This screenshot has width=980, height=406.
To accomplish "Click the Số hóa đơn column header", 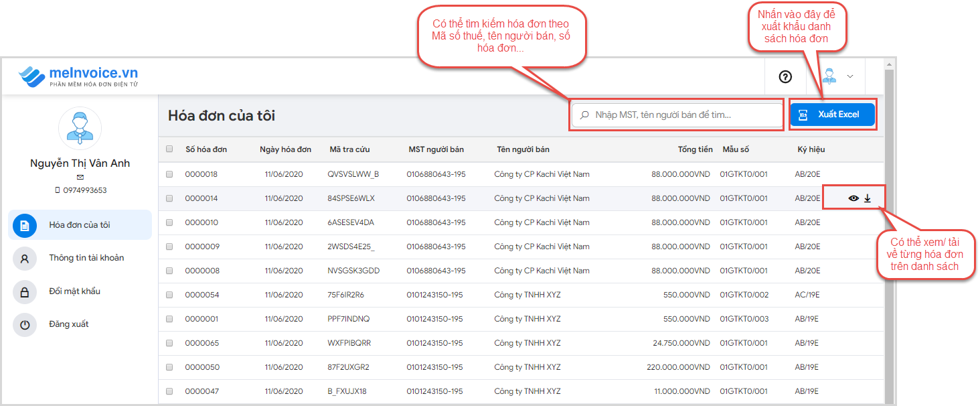I will tap(206, 149).
